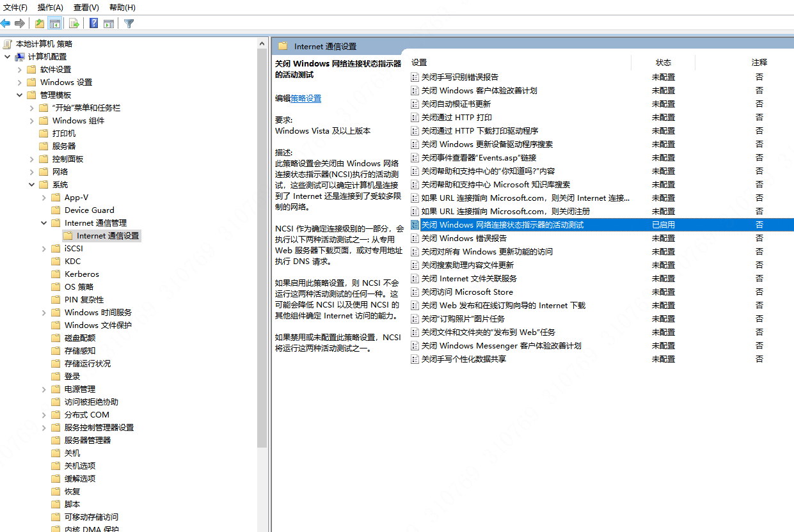Viewport: 794px width, 532px height.
Task: Click the policy icon beside 关闭自动根证书更新
Action: (x=415, y=104)
